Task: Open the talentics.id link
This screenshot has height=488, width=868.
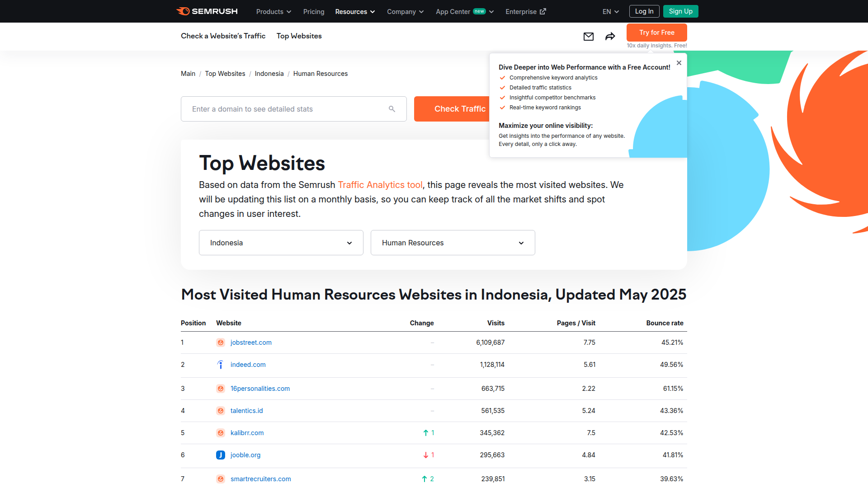Action: 247,411
